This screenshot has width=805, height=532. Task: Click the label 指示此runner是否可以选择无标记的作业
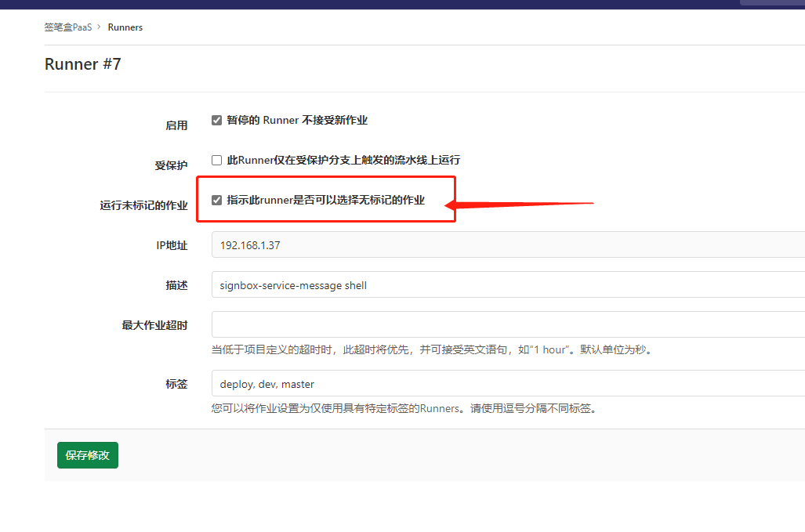(x=326, y=200)
